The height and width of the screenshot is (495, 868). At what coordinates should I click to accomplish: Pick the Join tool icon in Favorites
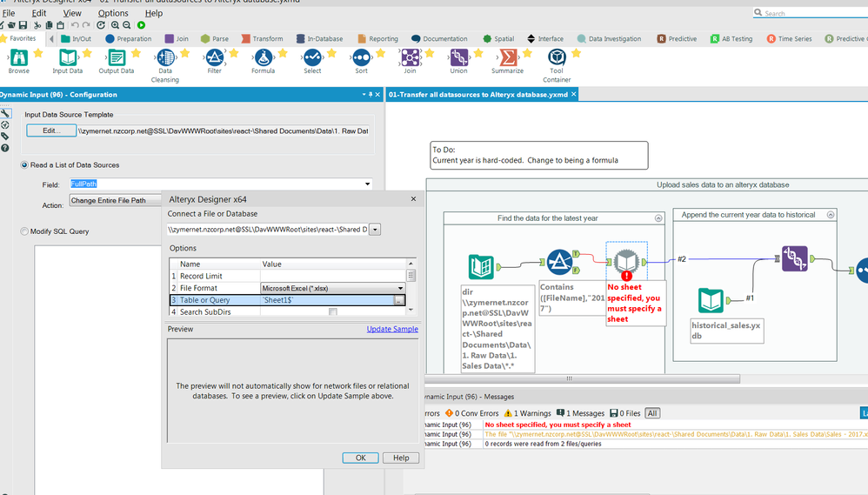coord(411,57)
